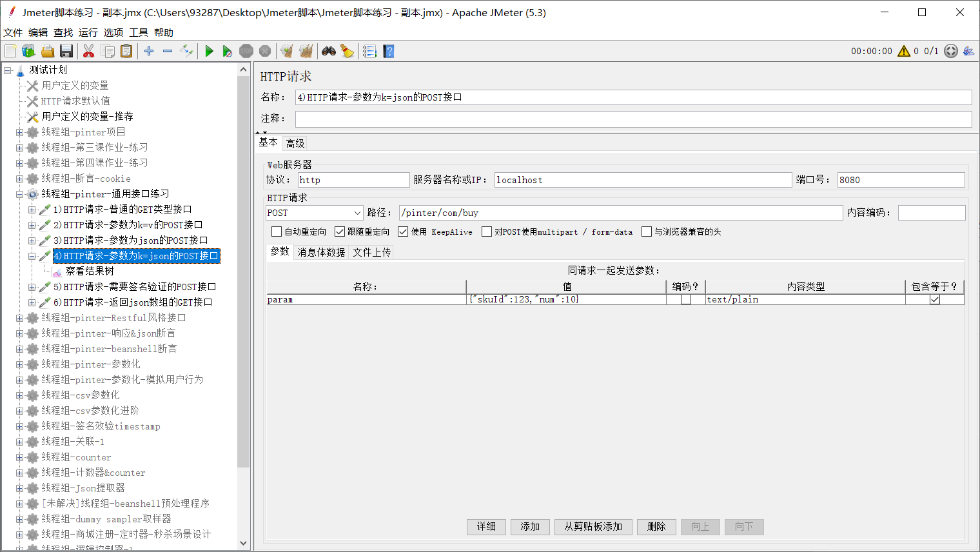The image size is (980, 552).
Task: Click the Search binoculars icon
Action: 329,51
